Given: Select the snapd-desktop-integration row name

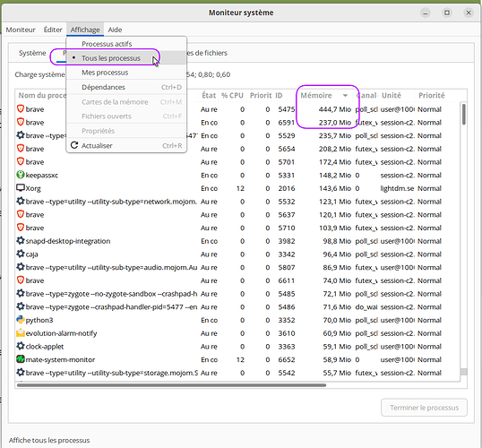Looking at the screenshot, I should pyautogui.click(x=68, y=241).
